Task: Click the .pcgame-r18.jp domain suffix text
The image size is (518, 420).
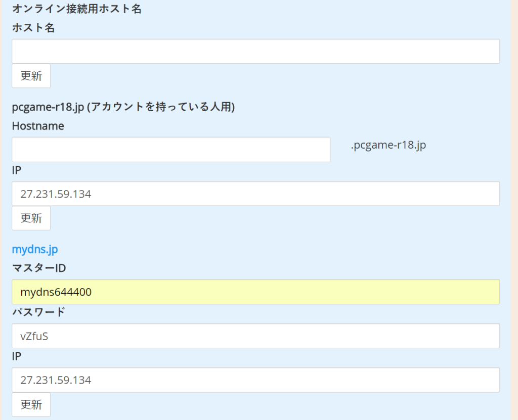Action: tap(388, 145)
